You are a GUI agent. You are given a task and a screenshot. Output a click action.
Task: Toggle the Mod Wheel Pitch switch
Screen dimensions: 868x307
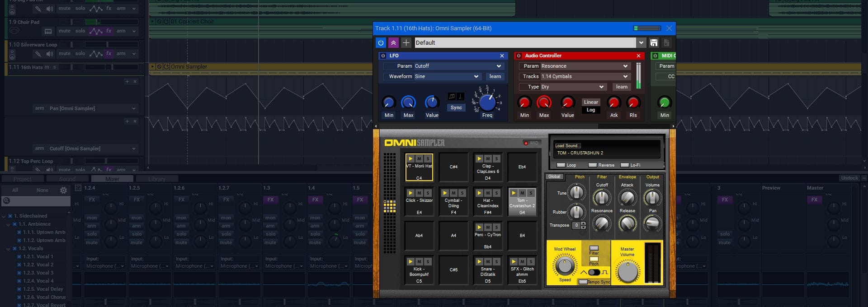coord(594,259)
